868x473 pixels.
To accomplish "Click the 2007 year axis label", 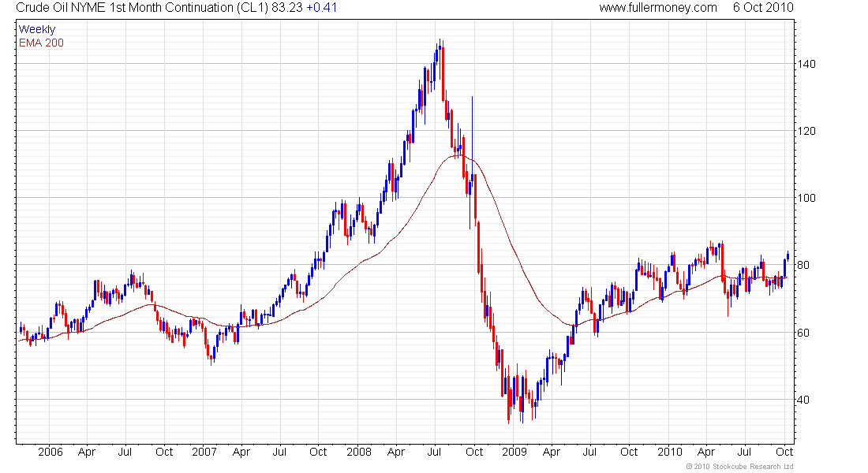I will (x=204, y=452).
